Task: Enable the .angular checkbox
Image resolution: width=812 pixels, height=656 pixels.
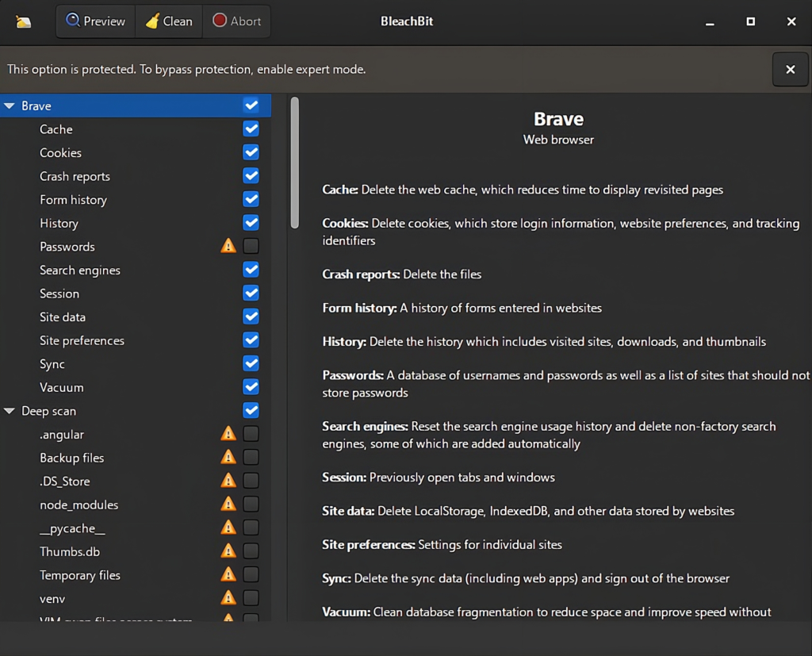Action: [251, 433]
